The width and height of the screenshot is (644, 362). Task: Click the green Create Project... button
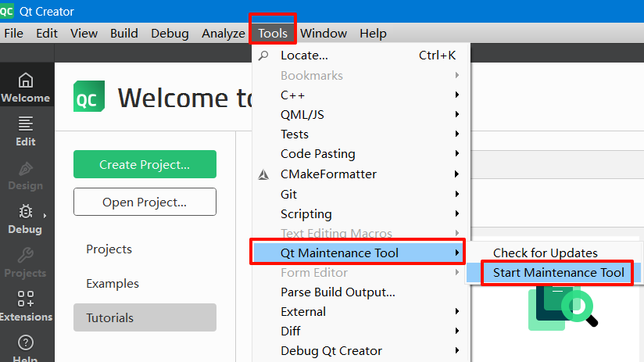click(x=145, y=164)
